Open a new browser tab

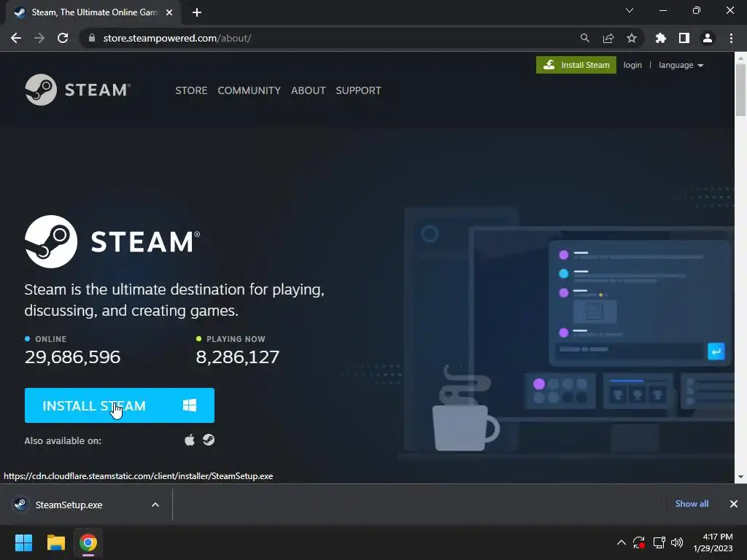[x=197, y=12]
